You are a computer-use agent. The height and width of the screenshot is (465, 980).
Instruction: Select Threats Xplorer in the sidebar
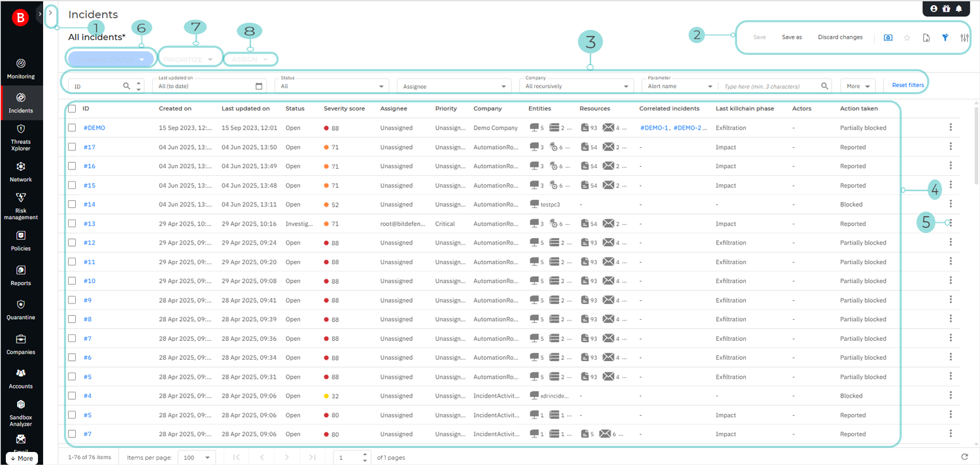pyautogui.click(x=21, y=135)
